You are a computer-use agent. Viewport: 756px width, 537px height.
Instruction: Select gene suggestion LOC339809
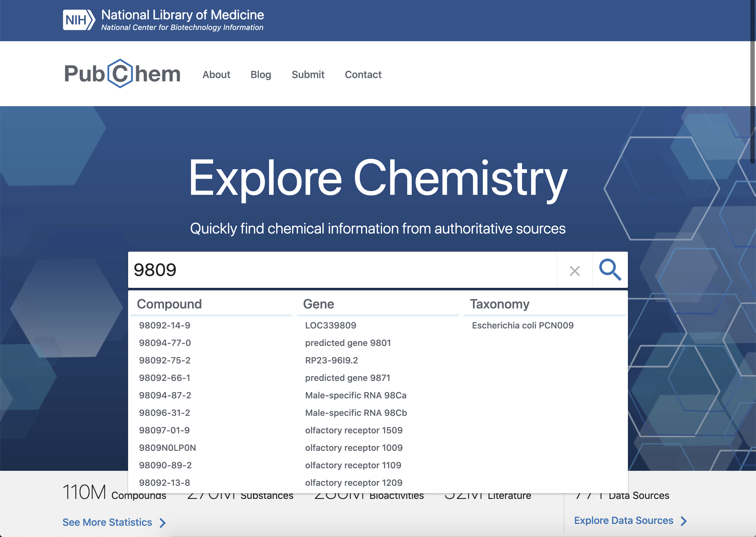331,325
